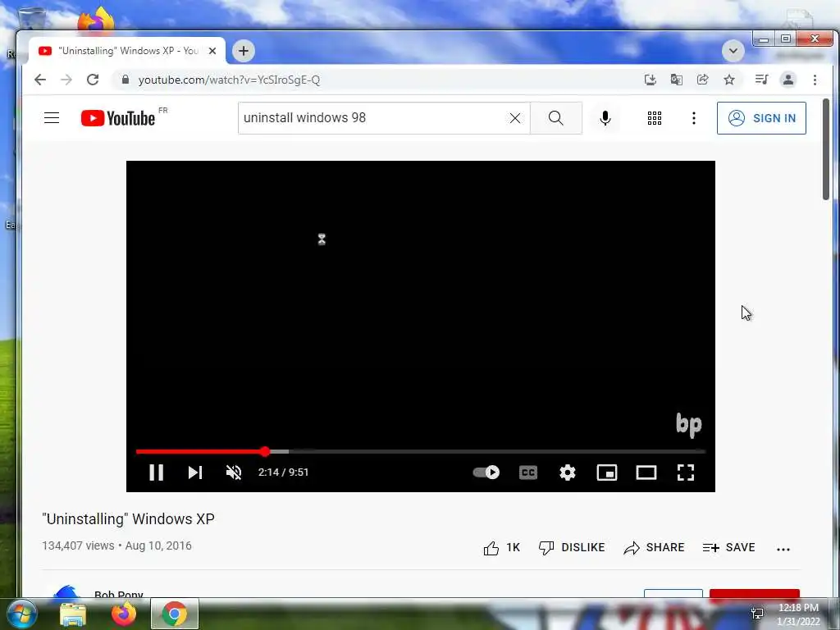Screen dimensions: 840x630
Task: Open network tray icon
Action: pos(757,614)
